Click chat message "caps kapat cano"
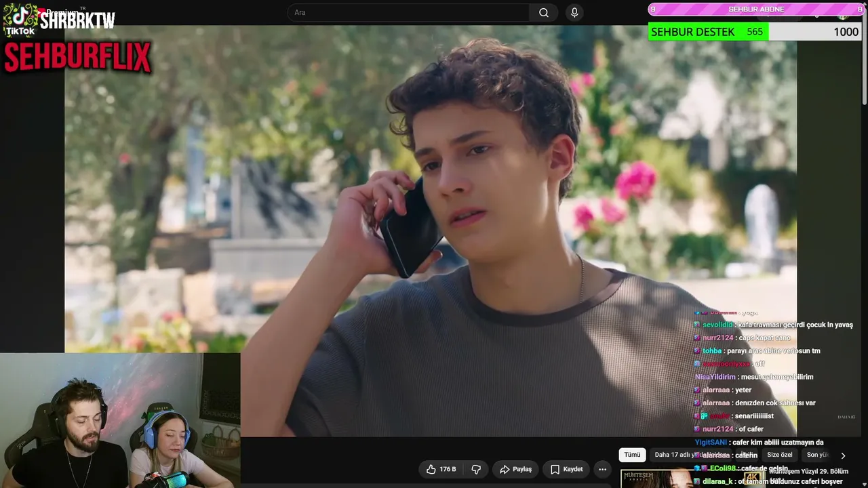The height and width of the screenshot is (488, 868). click(x=742, y=338)
